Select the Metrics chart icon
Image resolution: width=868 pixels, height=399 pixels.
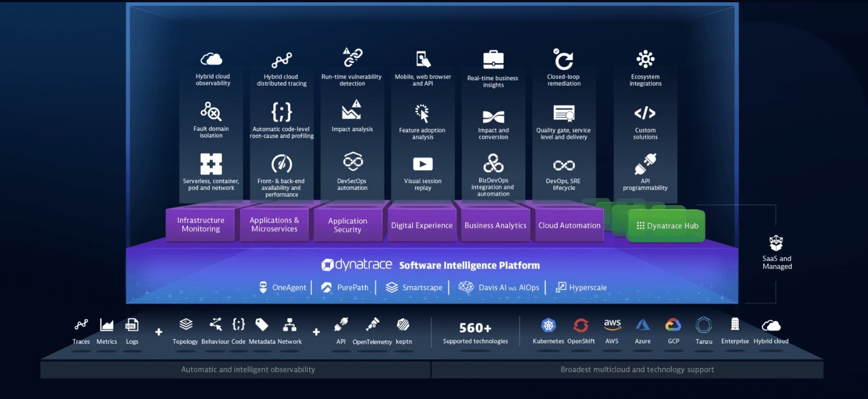(107, 325)
